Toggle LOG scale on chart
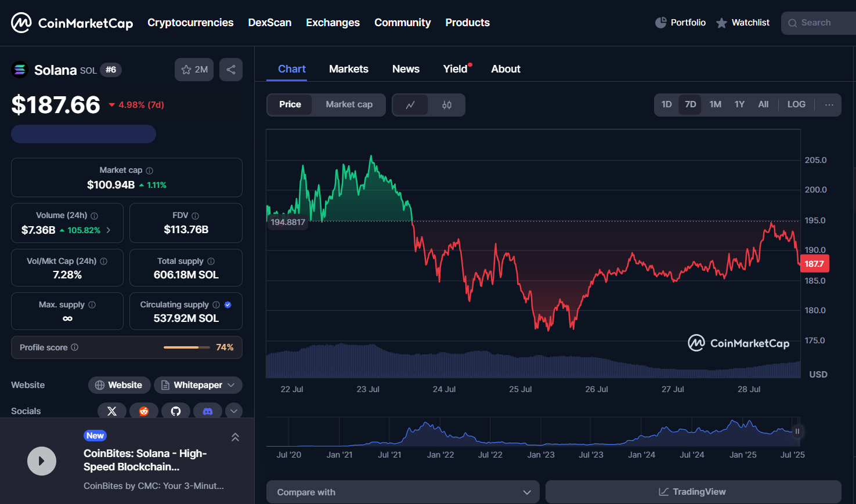Image resolution: width=856 pixels, height=504 pixels. click(x=796, y=104)
